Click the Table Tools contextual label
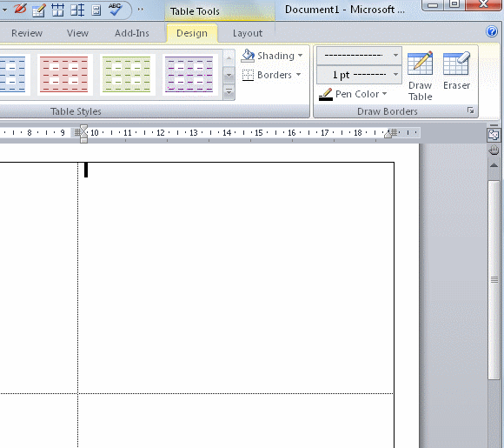The height and width of the screenshot is (448, 504). click(195, 11)
